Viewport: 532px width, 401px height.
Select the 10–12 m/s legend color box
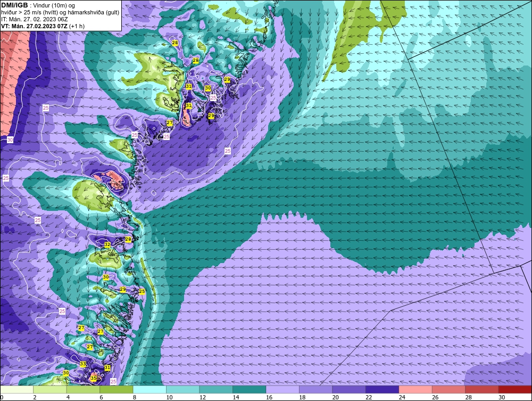pyautogui.click(x=183, y=389)
